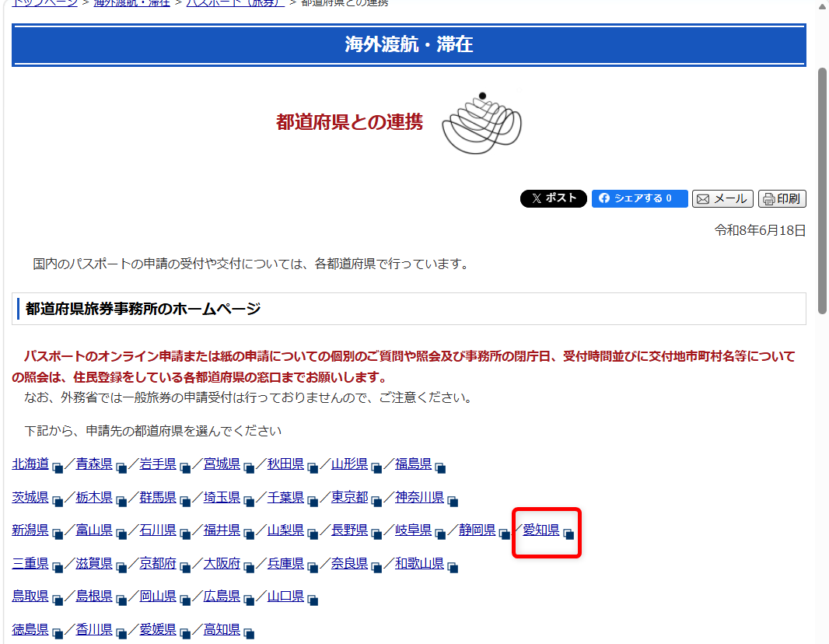The height and width of the screenshot is (644, 829).
Task: Click external-link icon after 静岡県
Action: (x=505, y=534)
